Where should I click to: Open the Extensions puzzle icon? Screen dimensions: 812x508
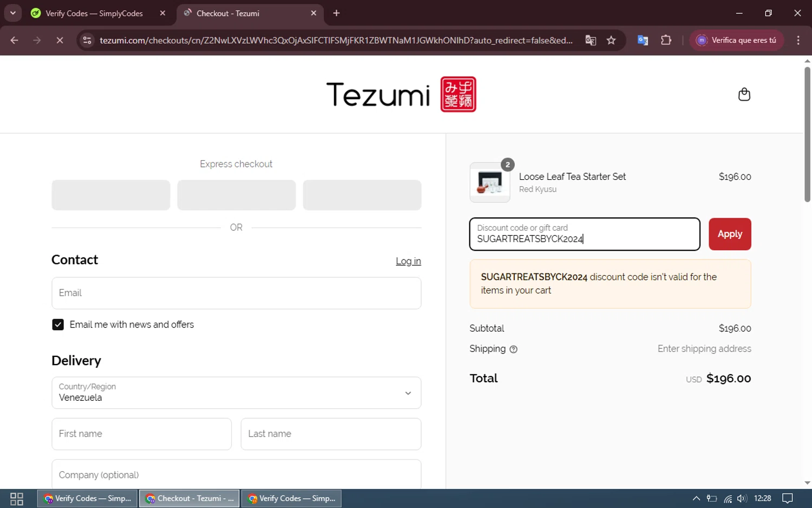point(666,40)
